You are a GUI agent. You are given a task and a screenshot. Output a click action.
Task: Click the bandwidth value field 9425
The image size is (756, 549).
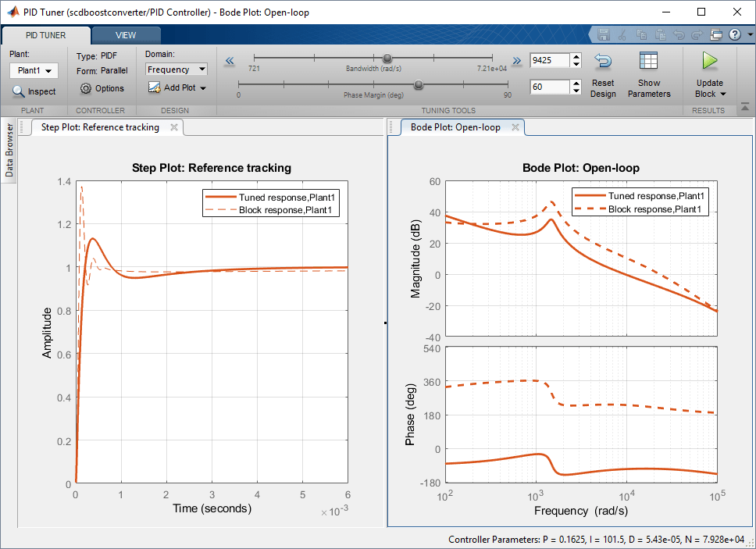tap(550, 60)
